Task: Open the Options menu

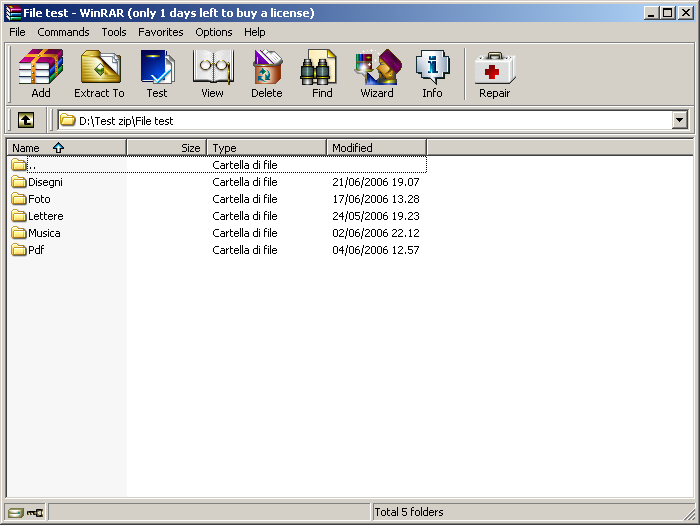Action: click(214, 32)
